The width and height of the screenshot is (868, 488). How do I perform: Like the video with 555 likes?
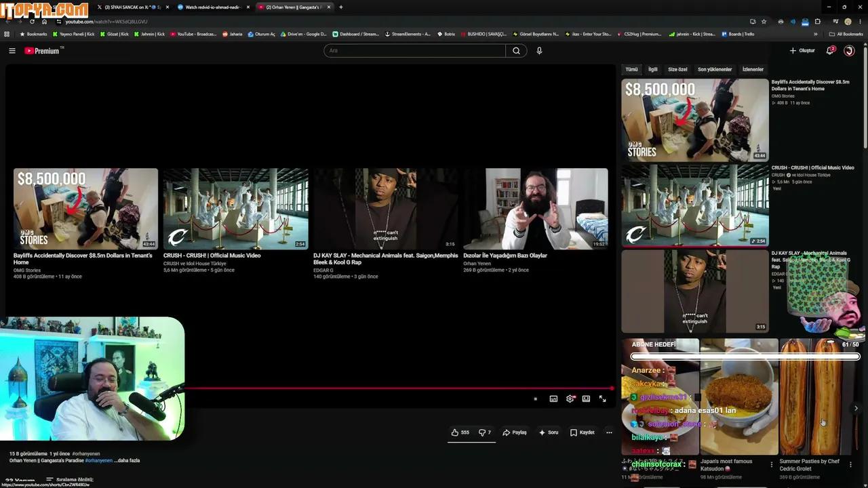[x=460, y=432]
